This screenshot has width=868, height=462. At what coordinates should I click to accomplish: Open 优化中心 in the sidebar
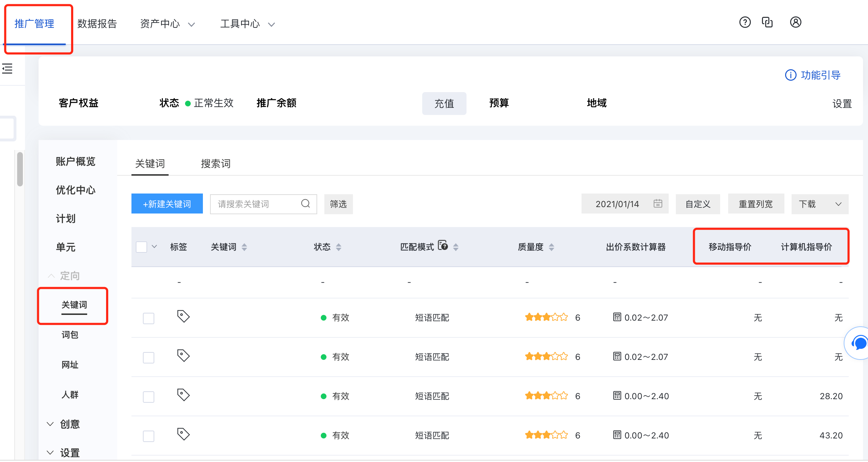(75, 190)
